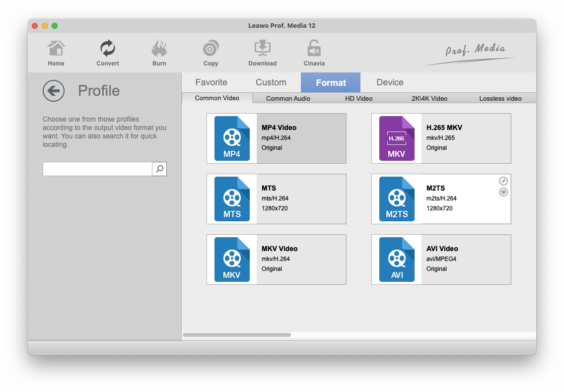The width and height of the screenshot is (564, 392).
Task: Switch to the Favorite tab
Action: [x=211, y=82]
